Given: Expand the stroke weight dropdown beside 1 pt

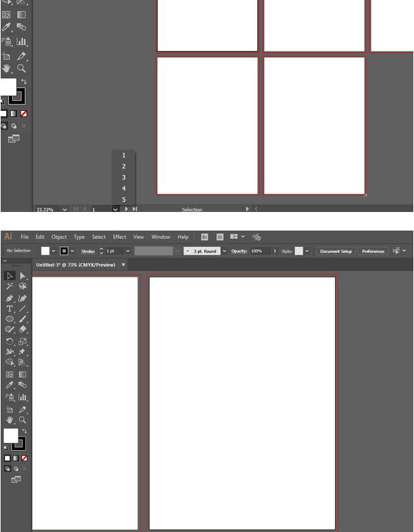Looking at the screenshot, I should 128,251.
